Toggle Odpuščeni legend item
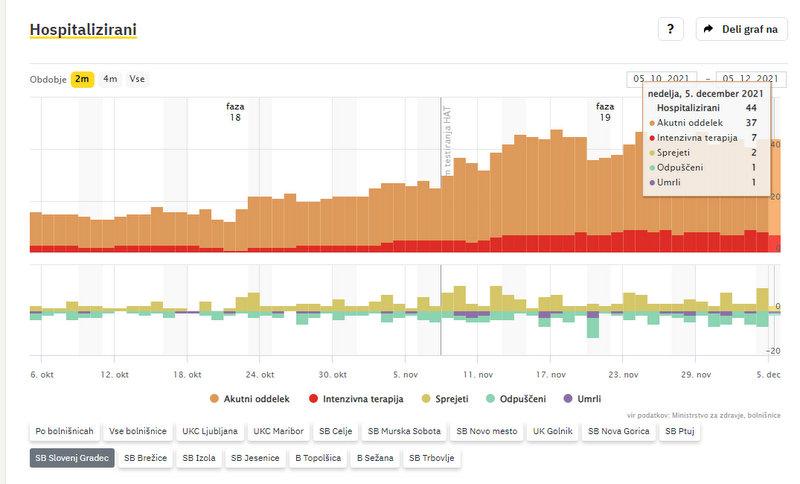The image size is (800, 484). (x=515, y=399)
